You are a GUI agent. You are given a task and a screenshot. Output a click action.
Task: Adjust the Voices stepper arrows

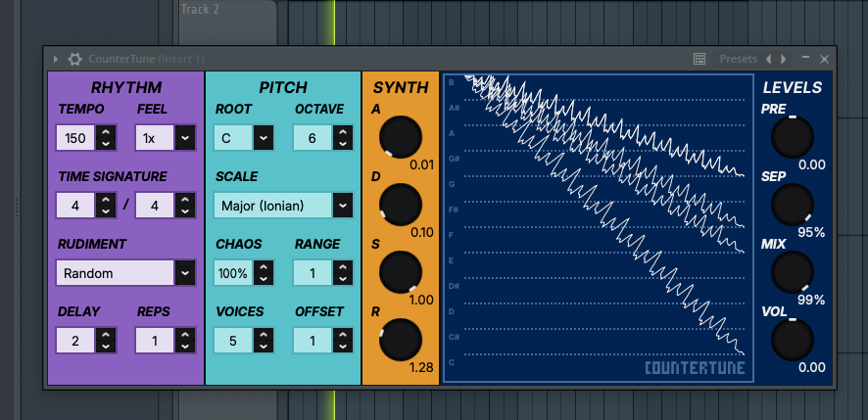[265, 341]
